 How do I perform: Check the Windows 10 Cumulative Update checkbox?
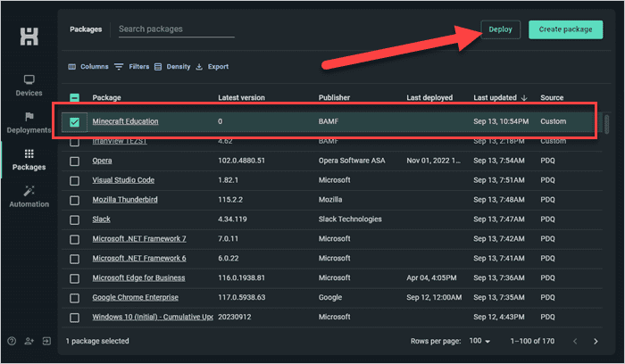click(x=74, y=318)
